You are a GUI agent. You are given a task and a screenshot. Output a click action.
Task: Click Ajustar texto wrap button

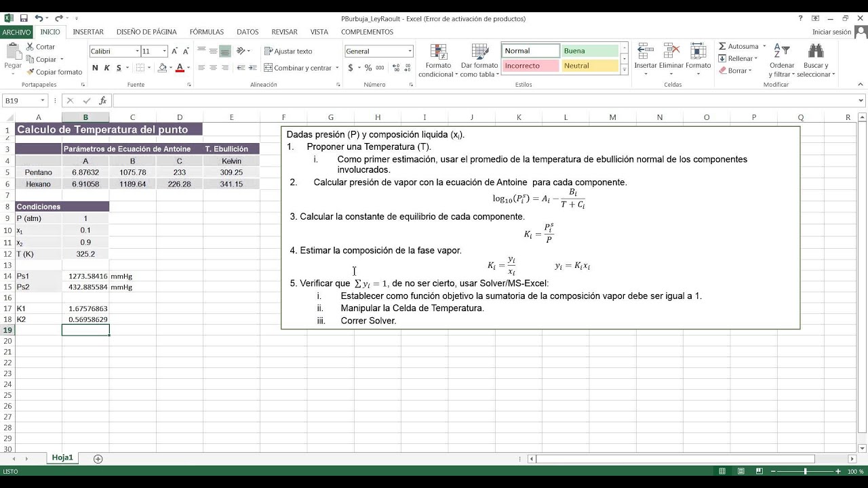(x=288, y=51)
